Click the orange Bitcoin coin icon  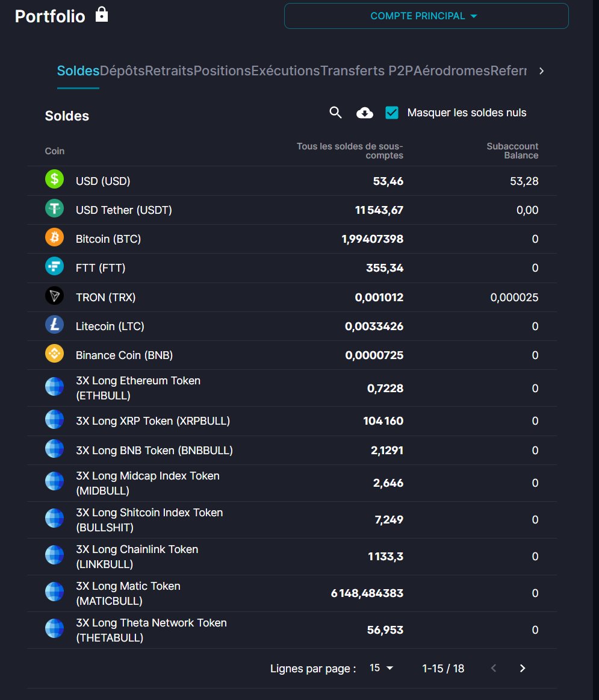(54, 237)
